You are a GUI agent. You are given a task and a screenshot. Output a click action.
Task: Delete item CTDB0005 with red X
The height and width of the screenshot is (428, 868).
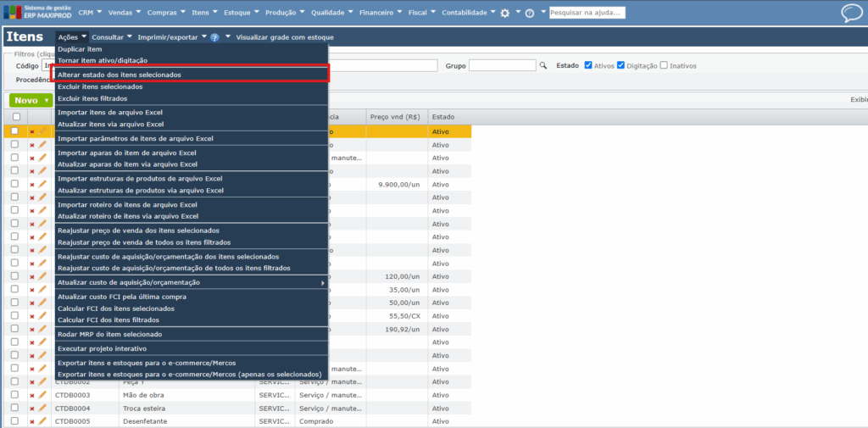click(x=32, y=422)
